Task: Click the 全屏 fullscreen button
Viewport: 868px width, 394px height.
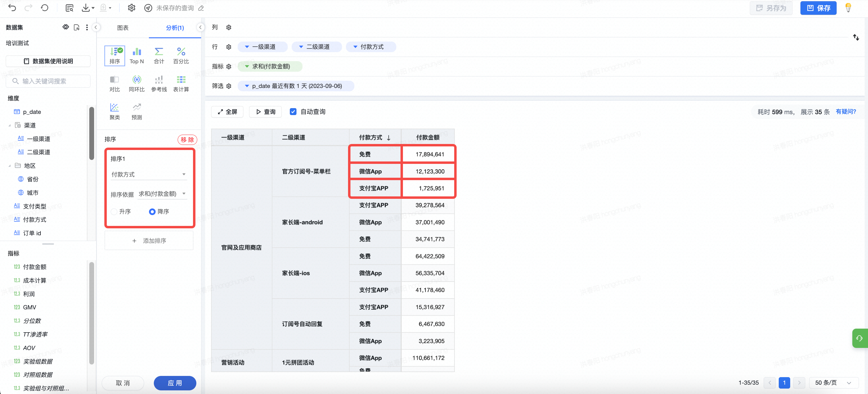Action: (227, 112)
